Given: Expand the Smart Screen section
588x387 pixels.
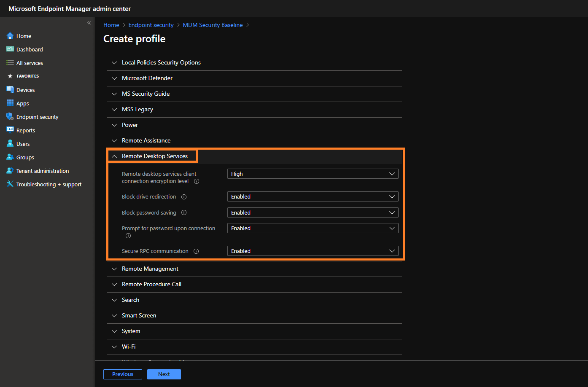Looking at the screenshot, I should [254, 315].
